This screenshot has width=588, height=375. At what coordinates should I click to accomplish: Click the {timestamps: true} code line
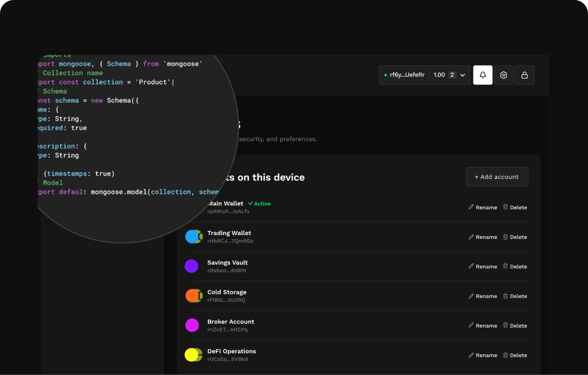(x=79, y=173)
